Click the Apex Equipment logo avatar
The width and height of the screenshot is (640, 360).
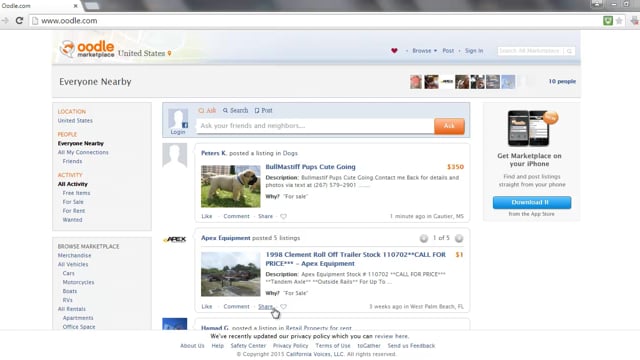click(x=175, y=240)
